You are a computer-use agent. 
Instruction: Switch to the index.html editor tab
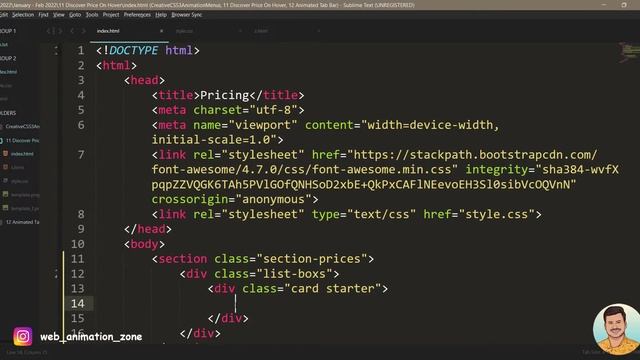[108, 31]
